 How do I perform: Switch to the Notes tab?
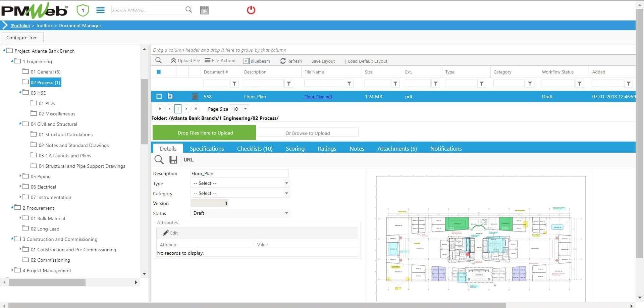coord(357,149)
